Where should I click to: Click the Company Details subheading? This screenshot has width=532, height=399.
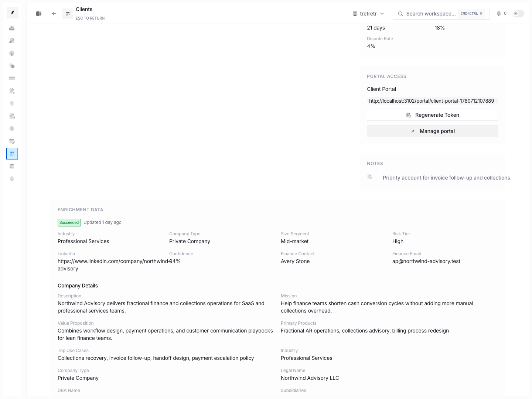[x=78, y=286]
